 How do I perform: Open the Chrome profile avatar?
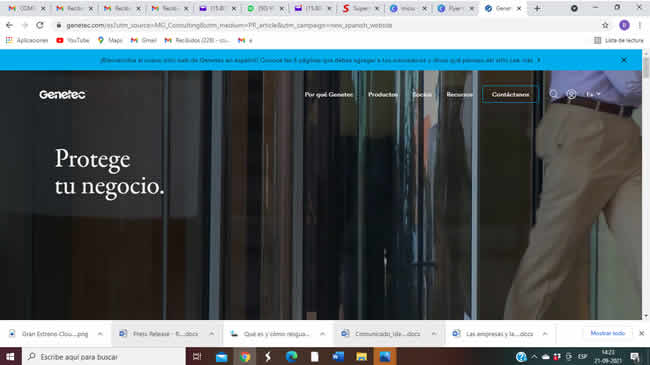pyautogui.click(x=624, y=25)
